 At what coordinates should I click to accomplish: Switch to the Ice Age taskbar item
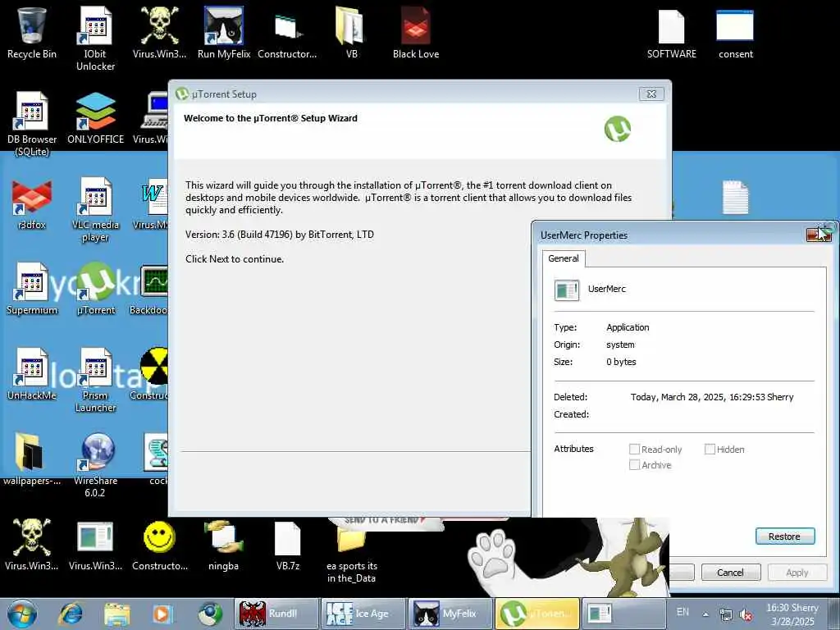pos(363,614)
